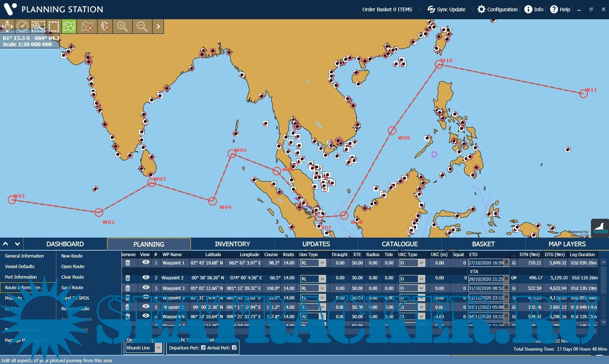Delete Waypoint 1 using trash icon

tap(128, 263)
